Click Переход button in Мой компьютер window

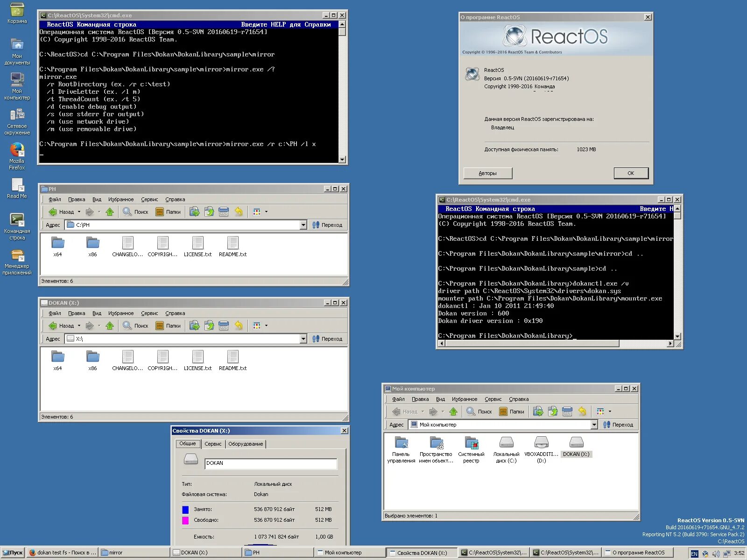click(x=618, y=425)
